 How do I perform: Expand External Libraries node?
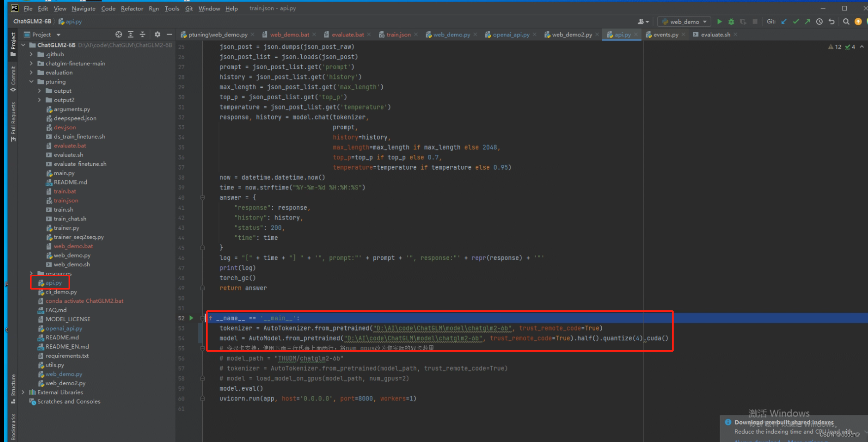pyautogui.click(x=23, y=392)
